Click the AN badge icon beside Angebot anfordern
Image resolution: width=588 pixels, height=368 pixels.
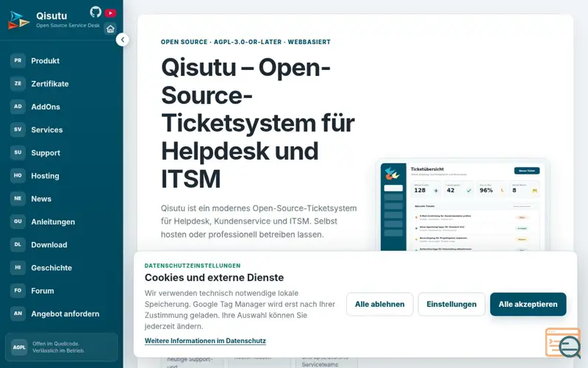click(x=18, y=314)
